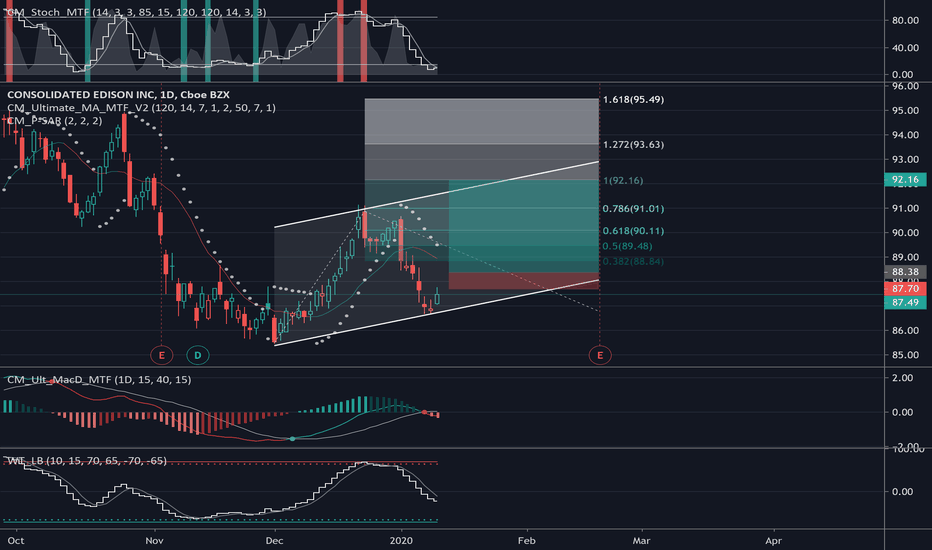
Task: Select CM_P-SAR indicator legend
Action: [x=54, y=121]
